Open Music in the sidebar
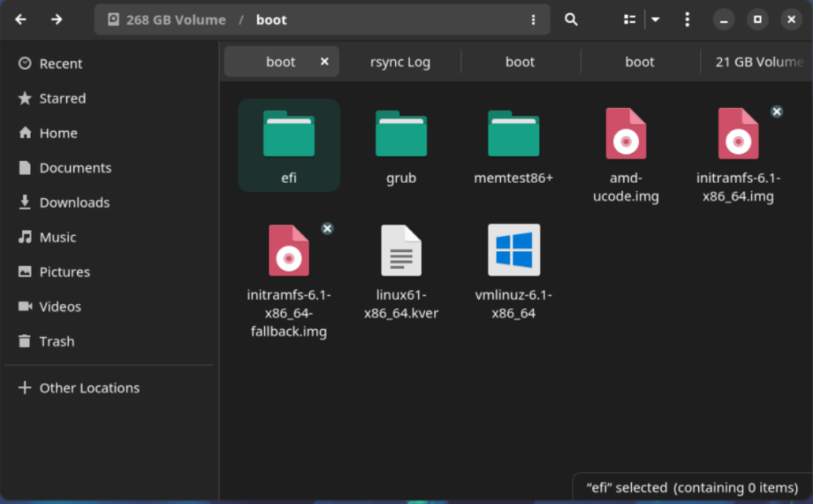The width and height of the screenshot is (813, 504). pos(109,237)
